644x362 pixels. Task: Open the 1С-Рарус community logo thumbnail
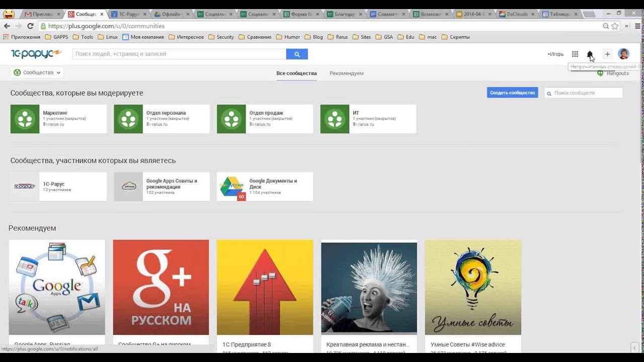point(25,187)
